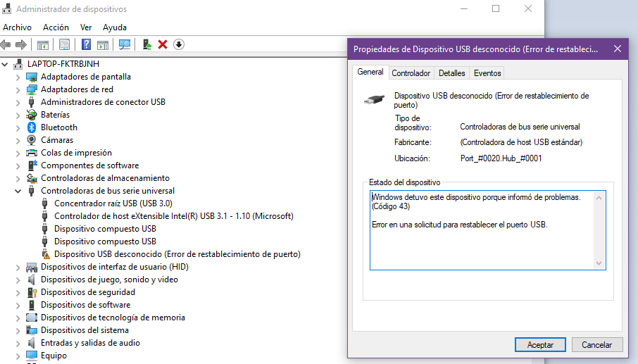
Task: Collapse the LAPTOP-FKTRBJNH root node
Action: point(5,64)
